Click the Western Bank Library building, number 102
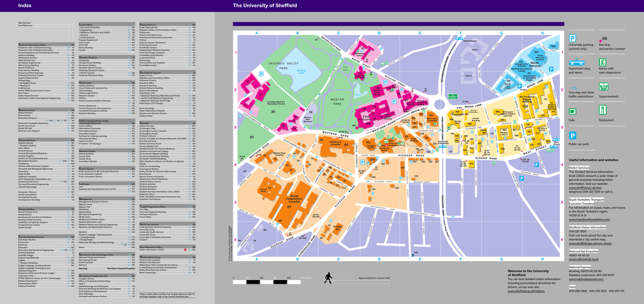 378,90
